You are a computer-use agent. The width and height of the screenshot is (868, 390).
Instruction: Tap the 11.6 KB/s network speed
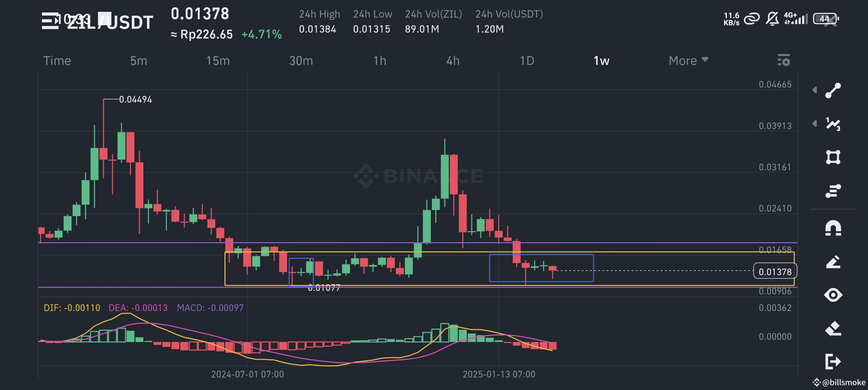731,19
